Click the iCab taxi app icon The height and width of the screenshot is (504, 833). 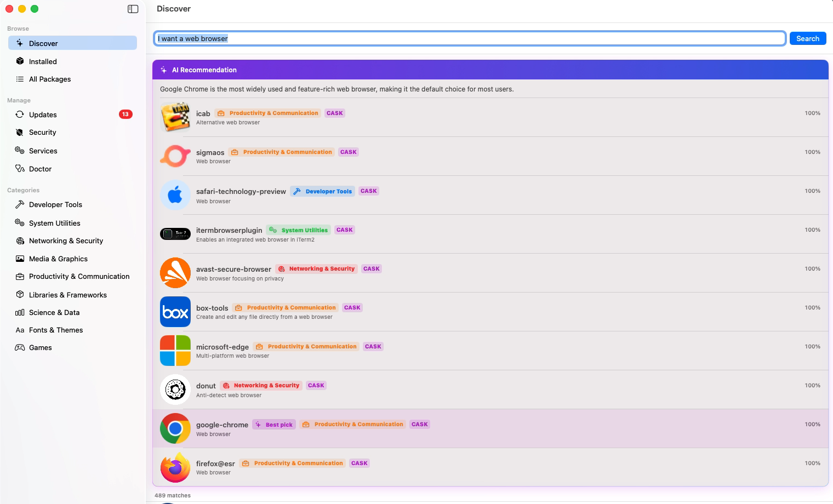point(175,117)
